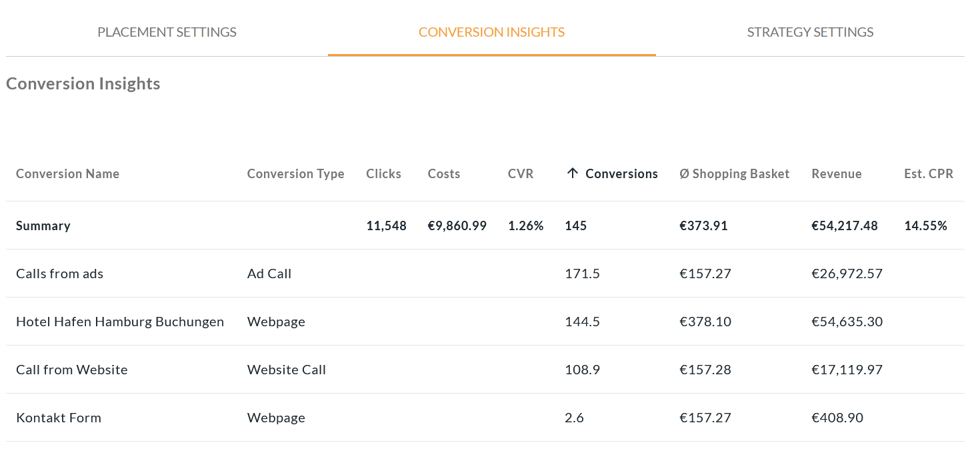Click the Est. CPR column header
Viewport: 980px width, 451px height.
tap(928, 174)
